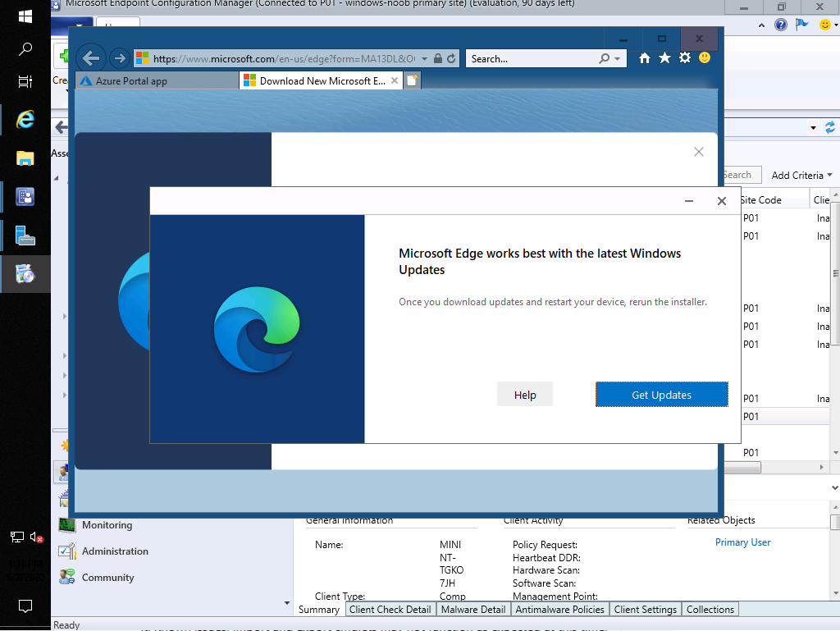Viewport: 840px width, 631px height.
Task: Click the network status tray icon
Action: click(x=16, y=537)
